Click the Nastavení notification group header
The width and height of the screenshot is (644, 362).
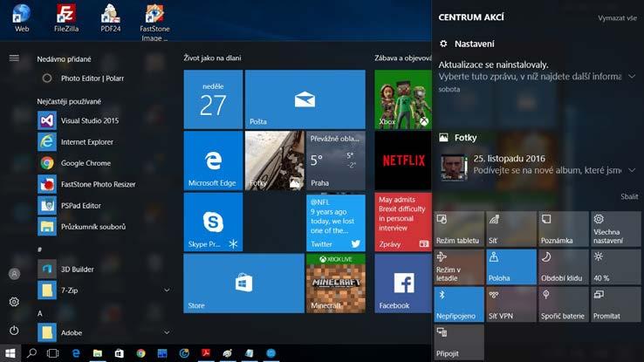(467, 44)
